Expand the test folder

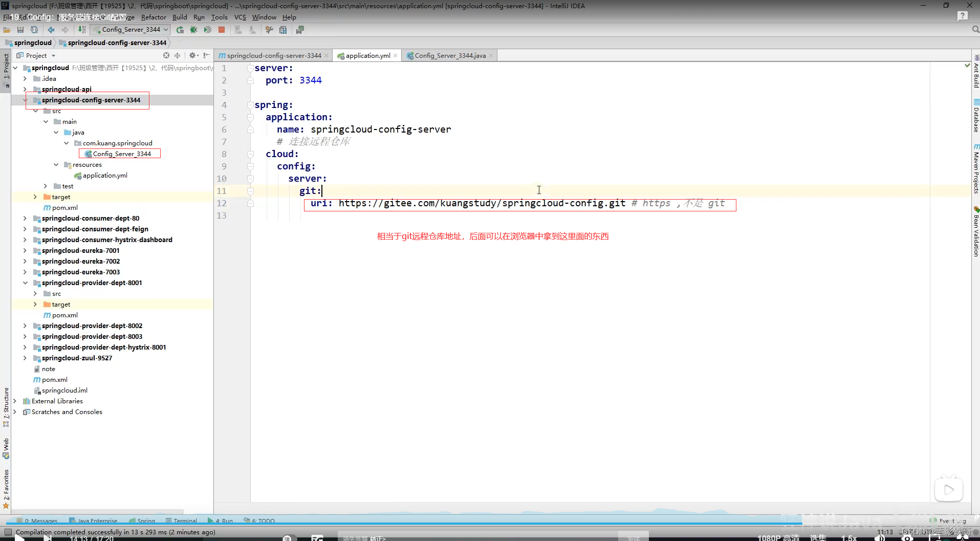tap(46, 186)
